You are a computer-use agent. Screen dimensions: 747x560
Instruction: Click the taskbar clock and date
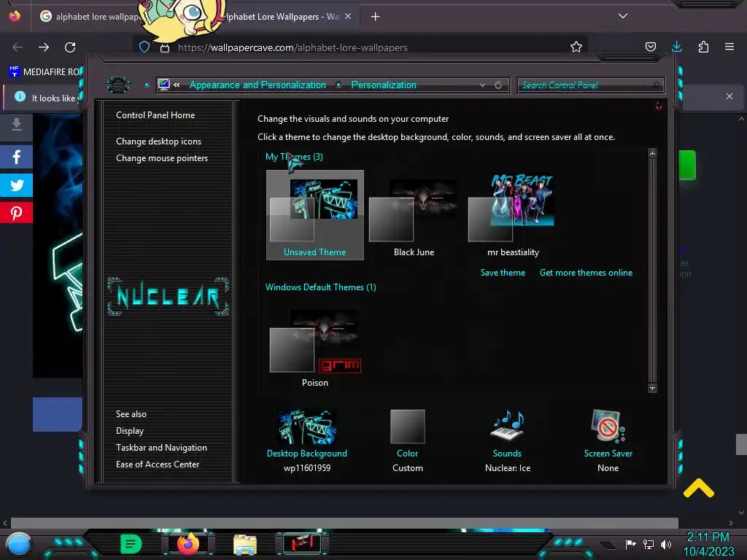(708, 544)
